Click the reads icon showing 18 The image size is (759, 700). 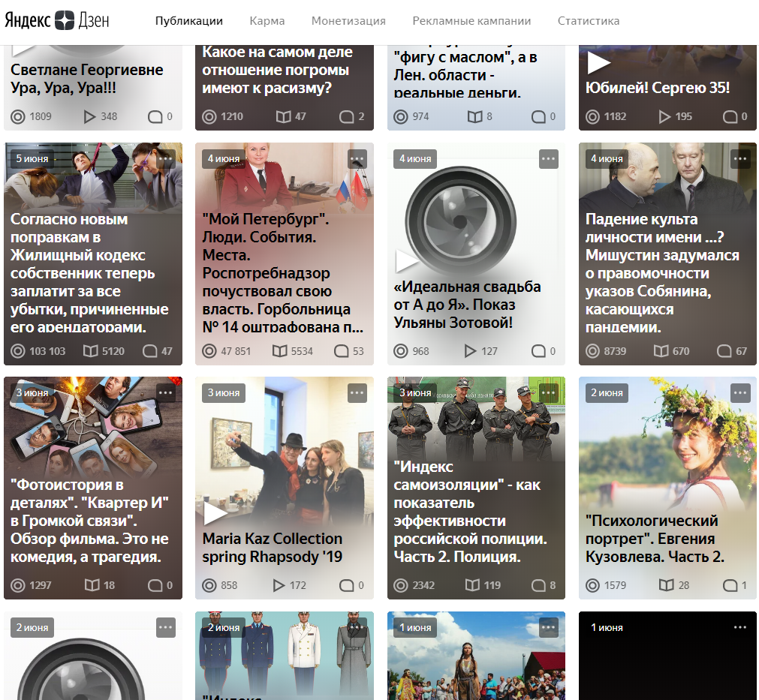(x=92, y=585)
